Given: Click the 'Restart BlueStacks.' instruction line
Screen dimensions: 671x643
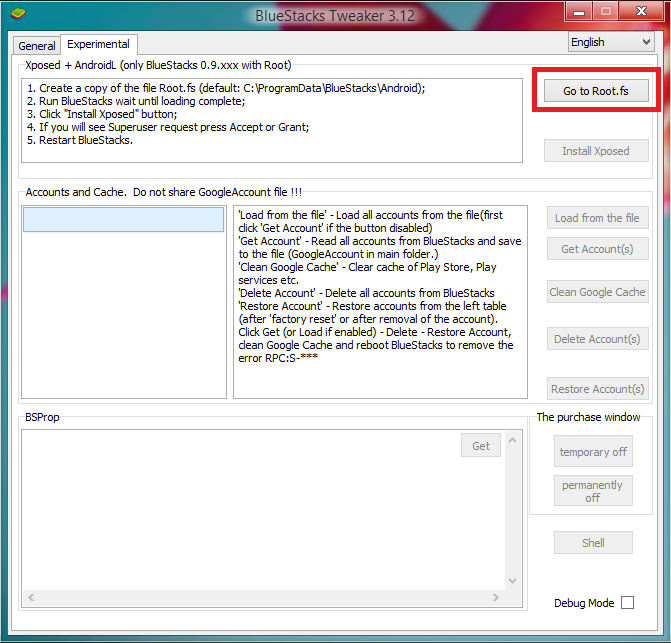Looking at the screenshot, I should [x=80, y=140].
